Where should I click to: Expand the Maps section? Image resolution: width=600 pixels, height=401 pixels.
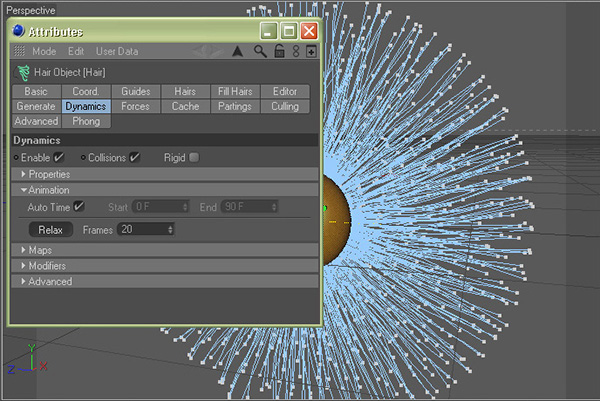tap(165, 250)
